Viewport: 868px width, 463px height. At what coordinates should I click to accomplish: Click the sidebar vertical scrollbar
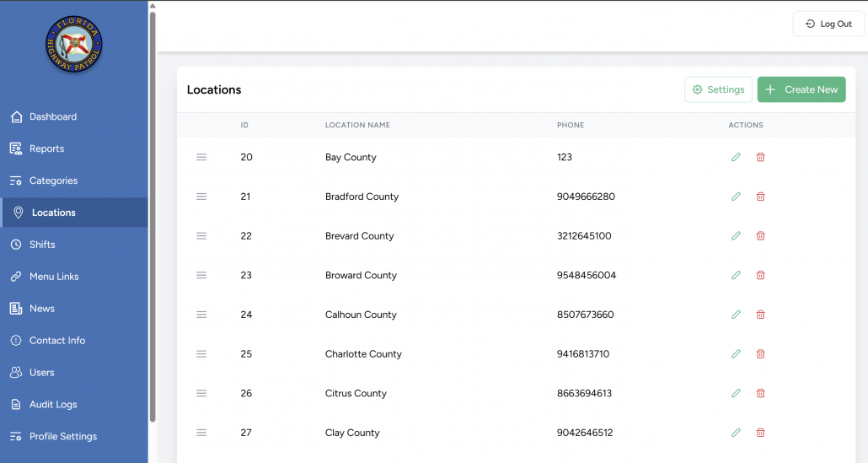click(153, 211)
